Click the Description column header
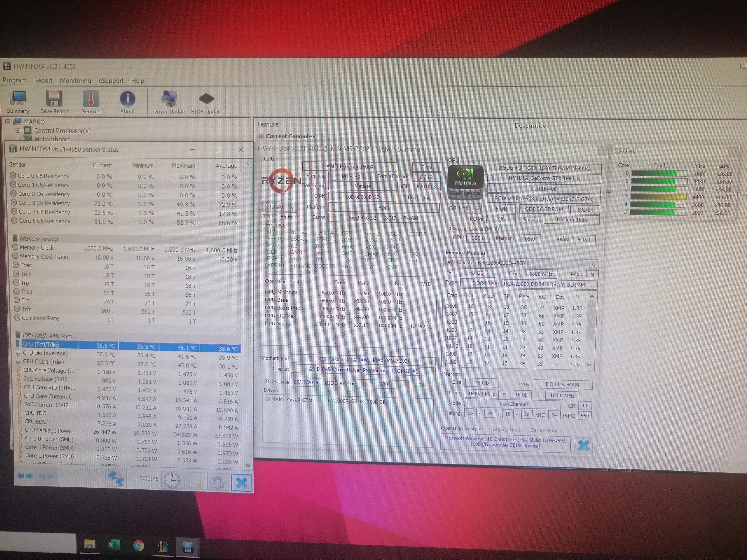Viewport: 747px width, 560px height. click(x=531, y=126)
